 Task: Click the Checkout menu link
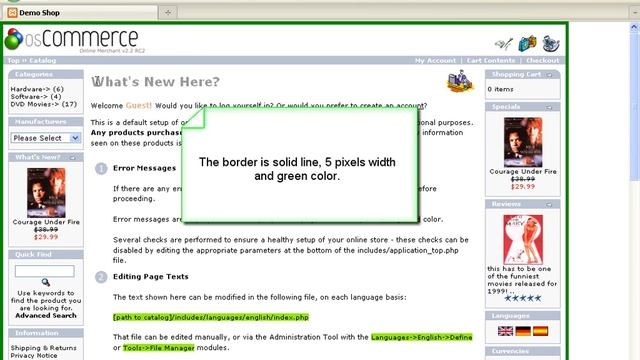coord(542,60)
